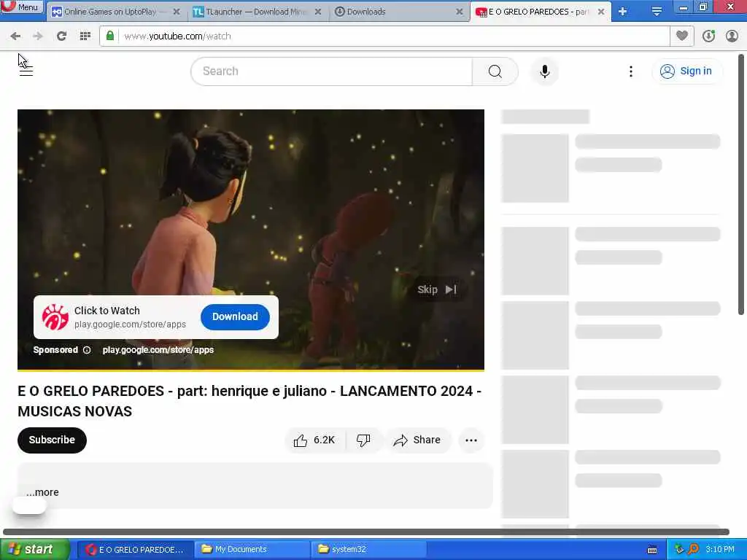Select E O GRELO PAREDOE taskbar button

point(135,550)
